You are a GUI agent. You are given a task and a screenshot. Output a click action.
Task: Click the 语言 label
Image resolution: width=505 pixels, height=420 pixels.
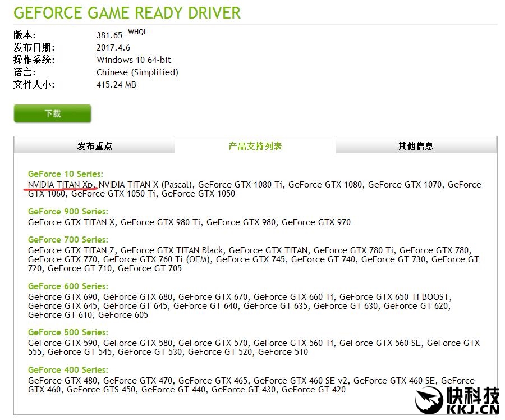click(x=25, y=72)
